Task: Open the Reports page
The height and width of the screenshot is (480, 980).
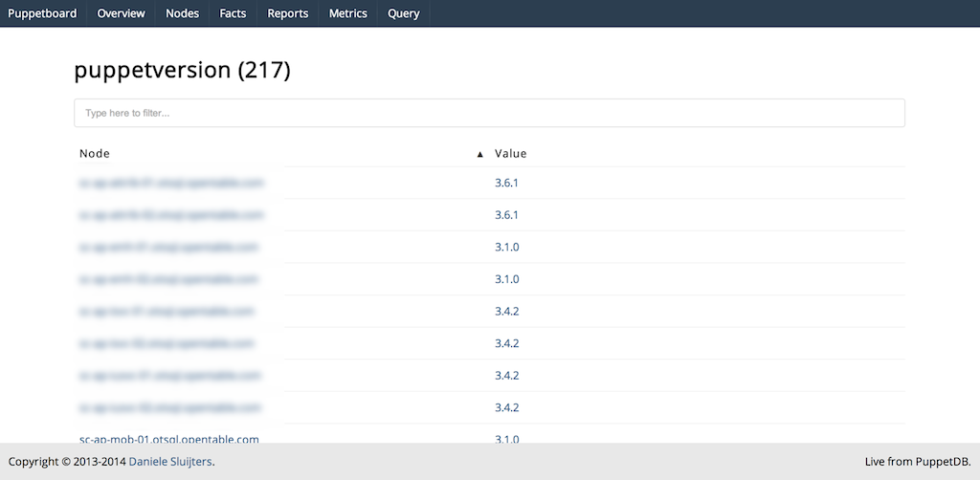Action: pyautogui.click(x=287, y=13)
